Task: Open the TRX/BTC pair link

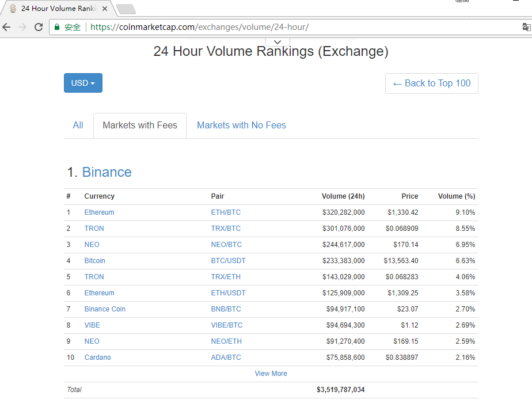Action: [x=226, y=229]
